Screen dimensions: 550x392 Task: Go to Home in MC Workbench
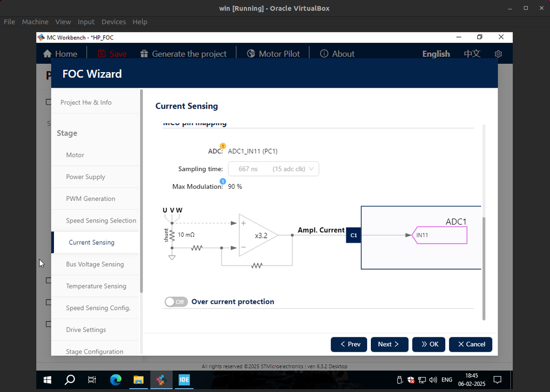tap(60, 53)
